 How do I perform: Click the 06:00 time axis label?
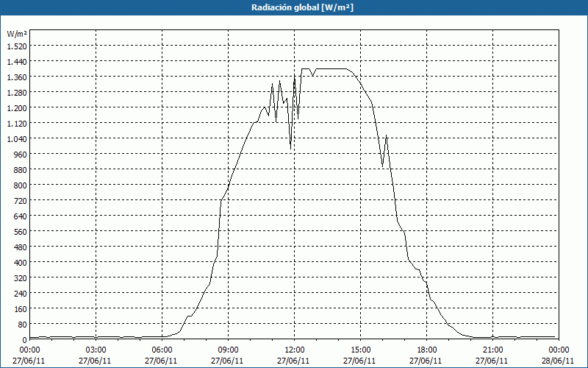pyautogui.click(x=162, y=350)
